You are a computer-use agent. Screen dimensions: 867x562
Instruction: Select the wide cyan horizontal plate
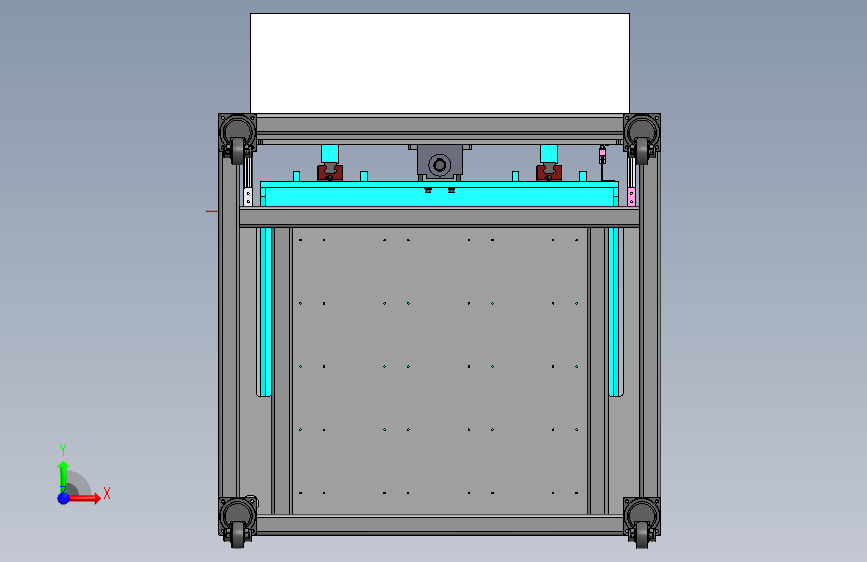click(440, 194)
